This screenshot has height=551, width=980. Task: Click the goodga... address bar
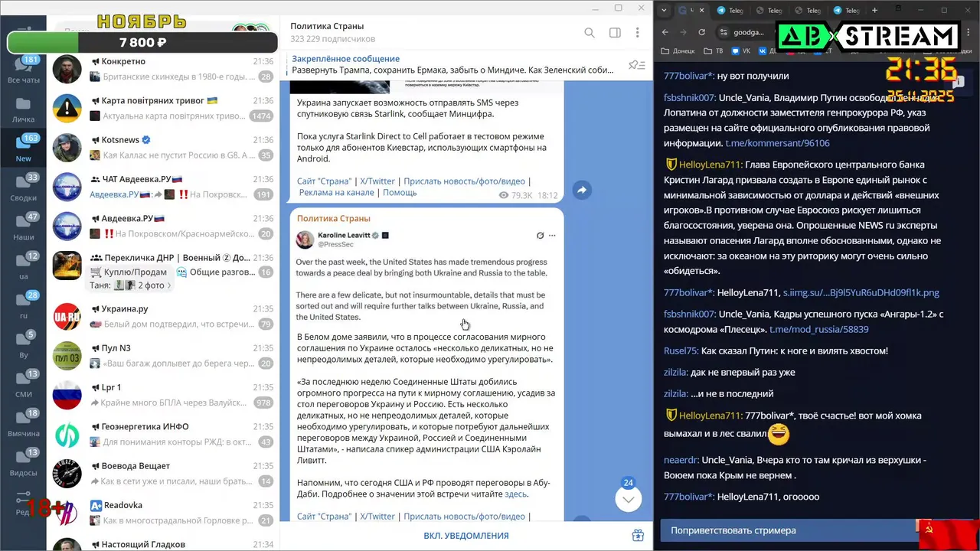749,32
